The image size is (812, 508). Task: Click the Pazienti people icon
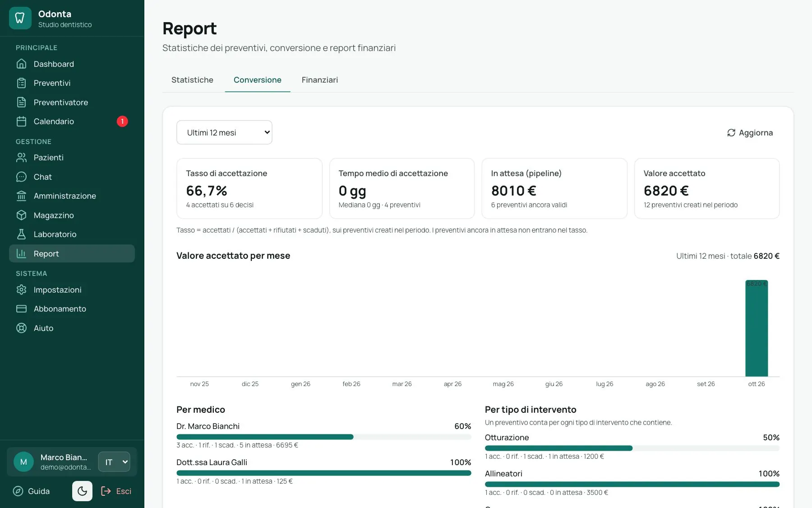[21, 158]
